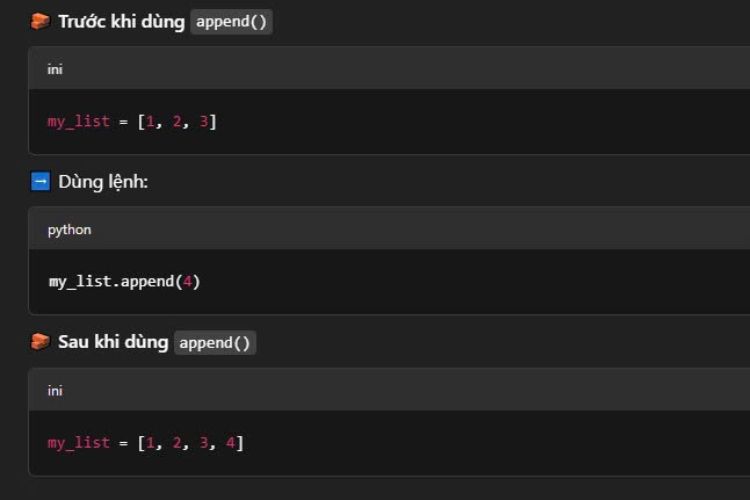
Task: Click the number 3 in the first list
Action: pyautogui.click(x=204, y=121)
